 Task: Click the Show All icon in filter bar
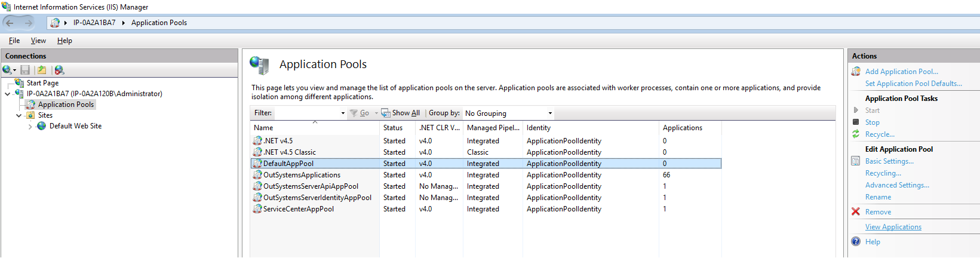tap(386, 113)
